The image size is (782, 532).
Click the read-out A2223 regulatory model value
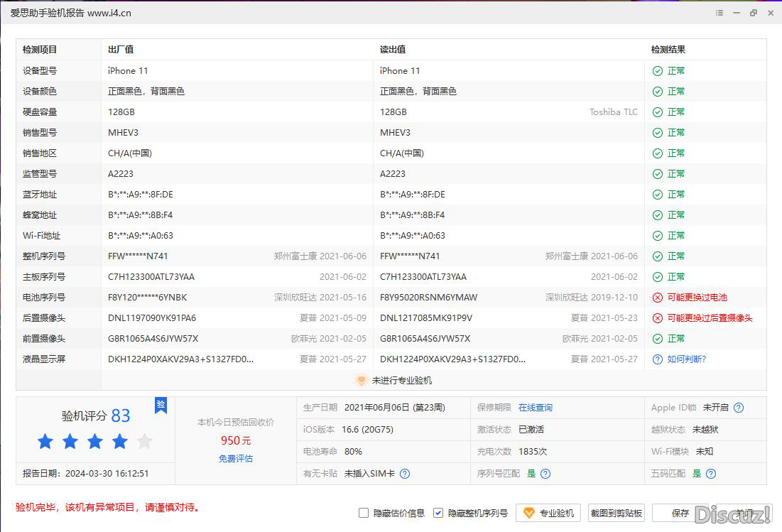pyautogui.click(x=393, y=174)
